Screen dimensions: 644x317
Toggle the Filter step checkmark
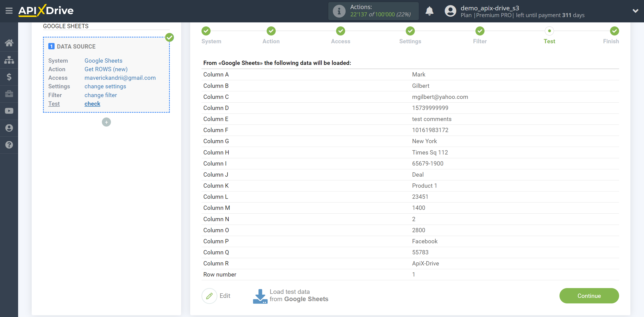point(480,31)
